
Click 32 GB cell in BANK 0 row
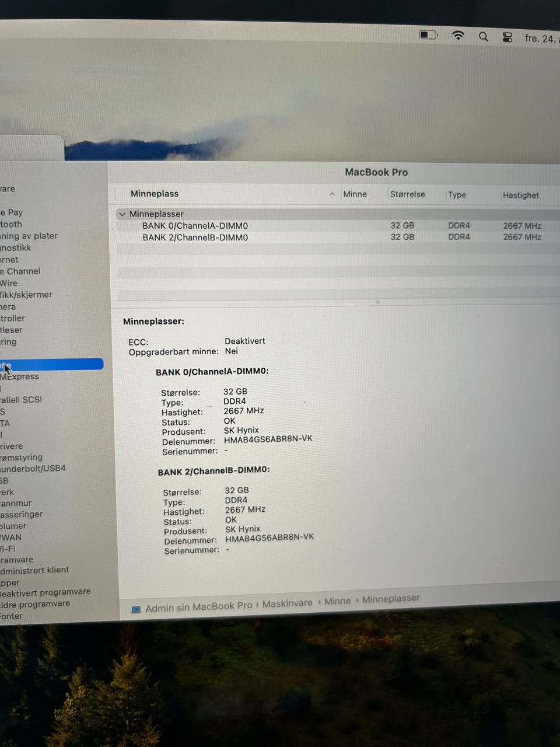coord(402,225)
